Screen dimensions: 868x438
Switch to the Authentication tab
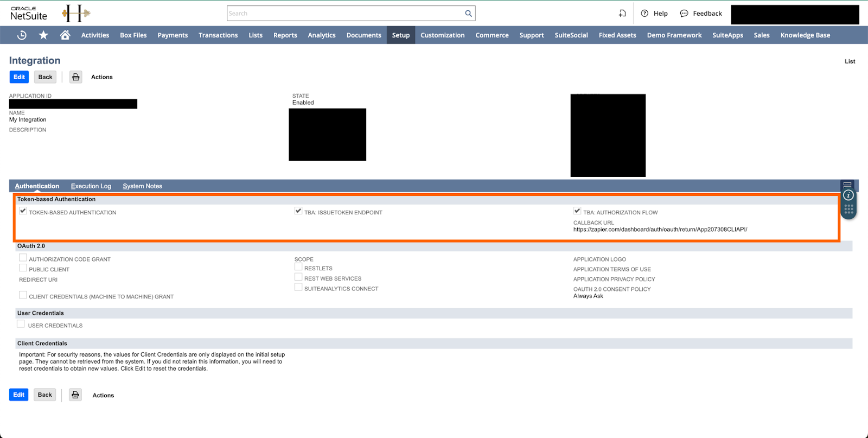pos(37,186)
